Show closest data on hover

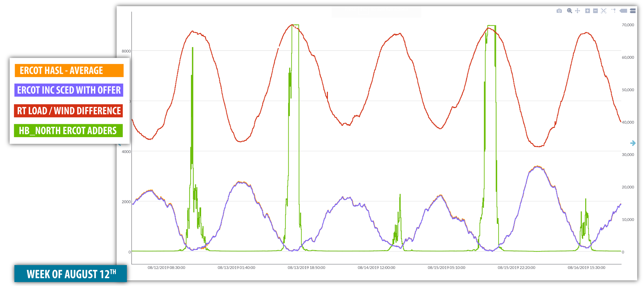tap(623, 11)
